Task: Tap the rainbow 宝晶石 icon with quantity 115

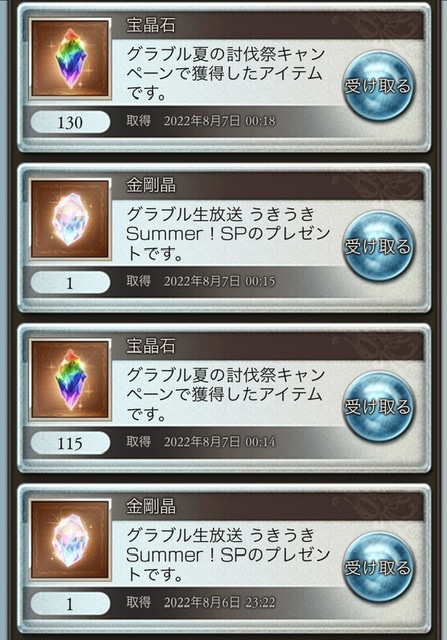Action: pos(70,380)
